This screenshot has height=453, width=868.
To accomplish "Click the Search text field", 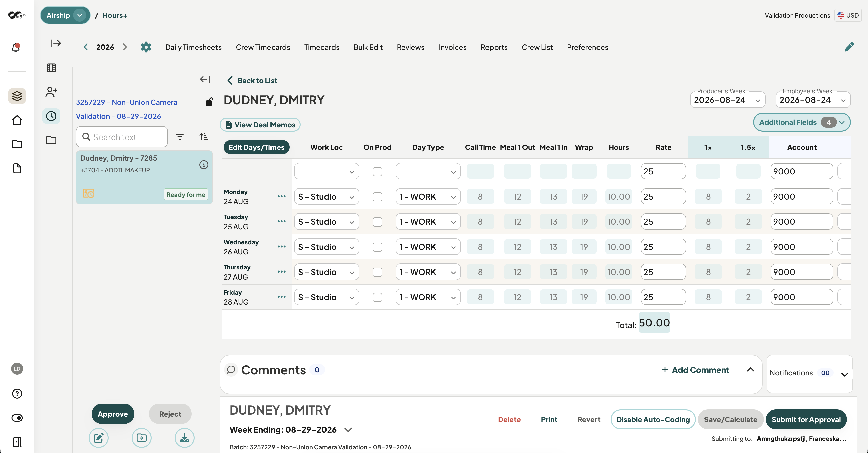I will click(122, 137).
